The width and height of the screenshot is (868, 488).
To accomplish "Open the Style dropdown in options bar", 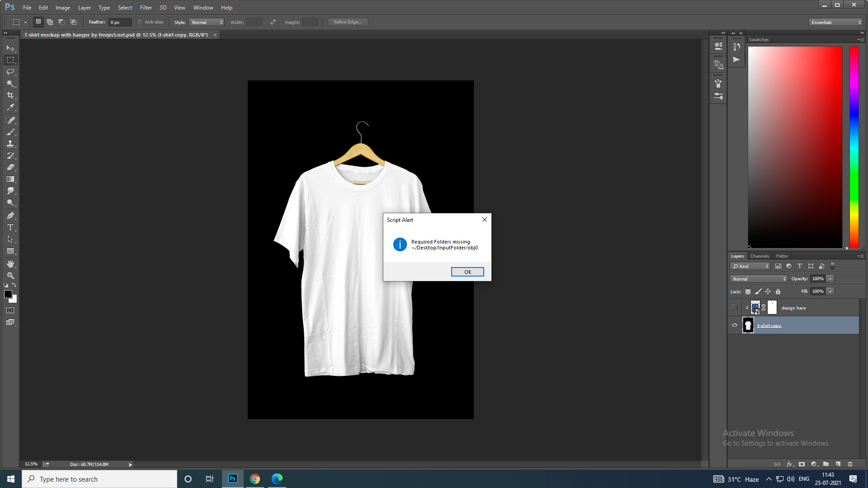I will click(x=207, y=22).
